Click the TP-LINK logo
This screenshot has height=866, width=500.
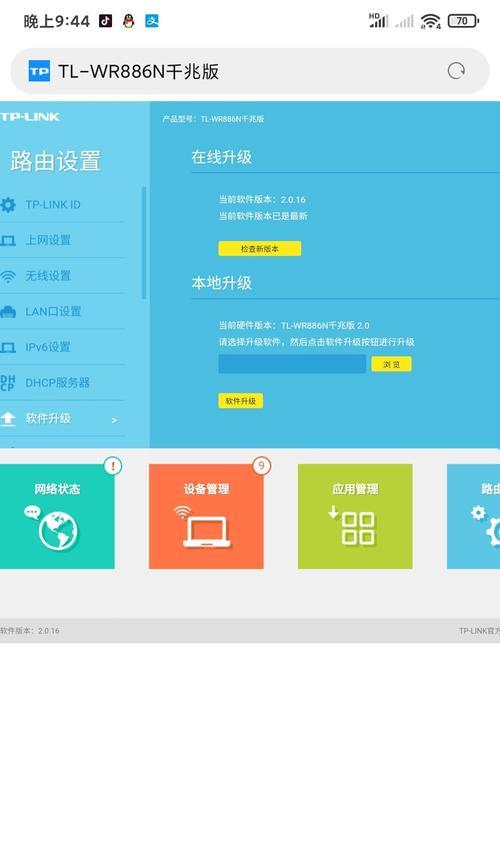point(30,117)
